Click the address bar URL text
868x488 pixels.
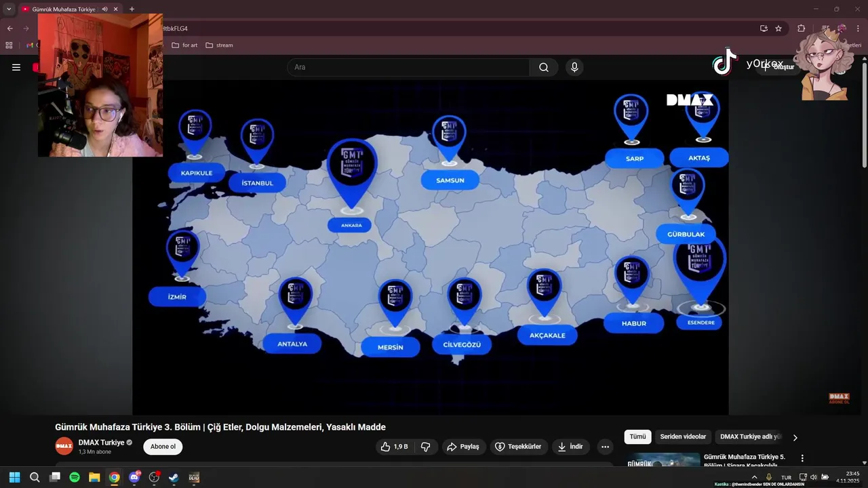175,28
